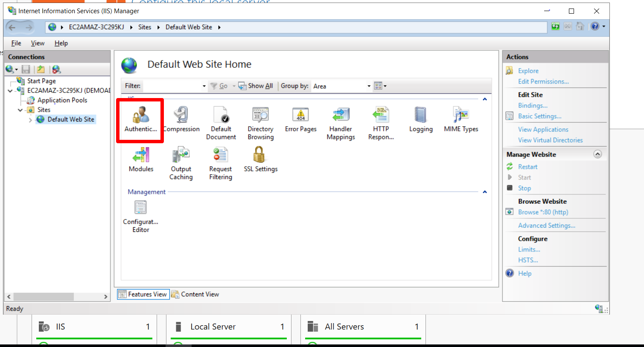Open the Authentication feature icon
Screen dimensions: 644x347
click(x=140, y=119)
